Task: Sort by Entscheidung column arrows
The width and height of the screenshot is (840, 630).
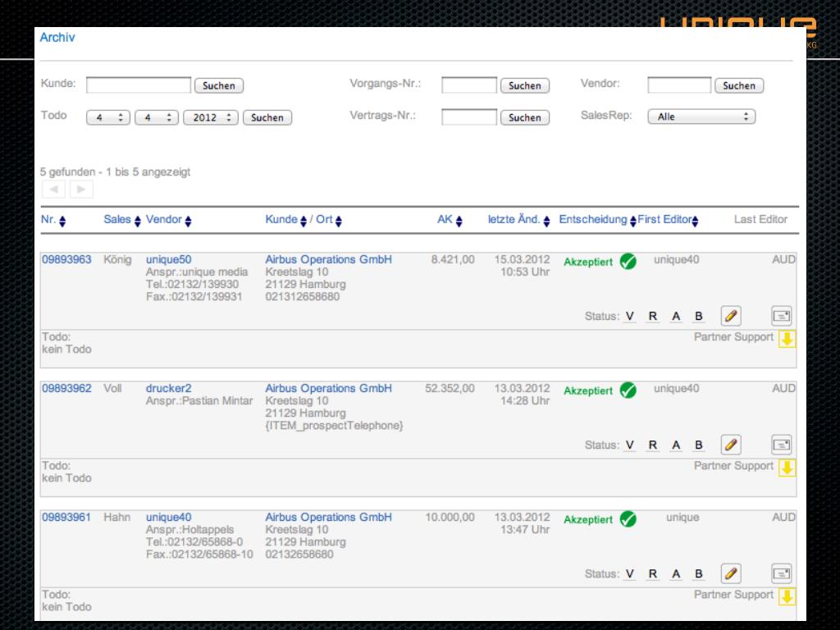Action: (x=633, y=221)
